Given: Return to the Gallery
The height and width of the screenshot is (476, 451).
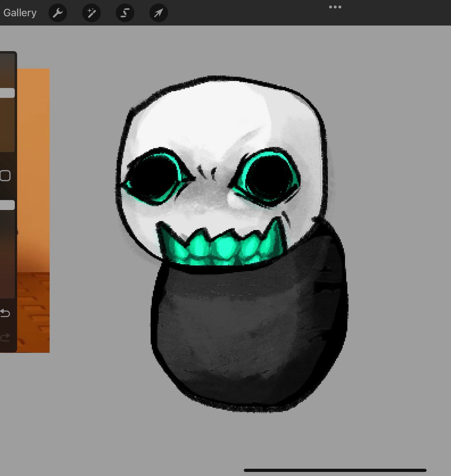Looking at the screenshot, I should (x=20, y=13).
